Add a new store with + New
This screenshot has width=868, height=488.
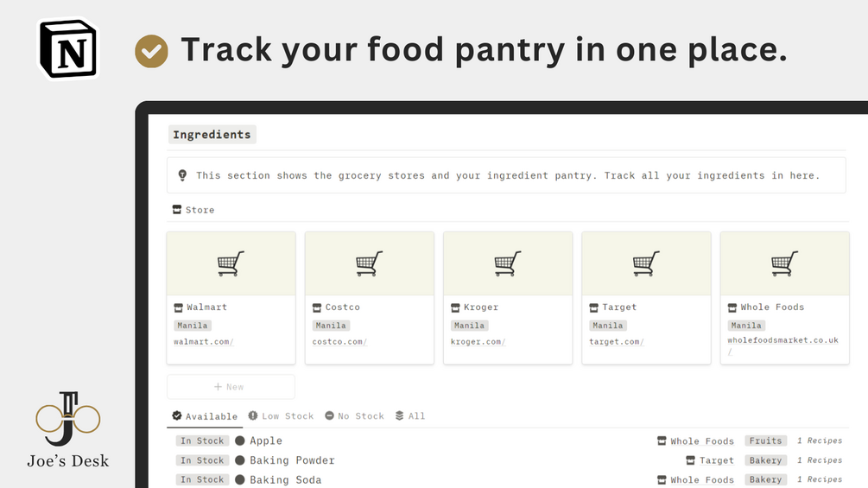[230, 387]
